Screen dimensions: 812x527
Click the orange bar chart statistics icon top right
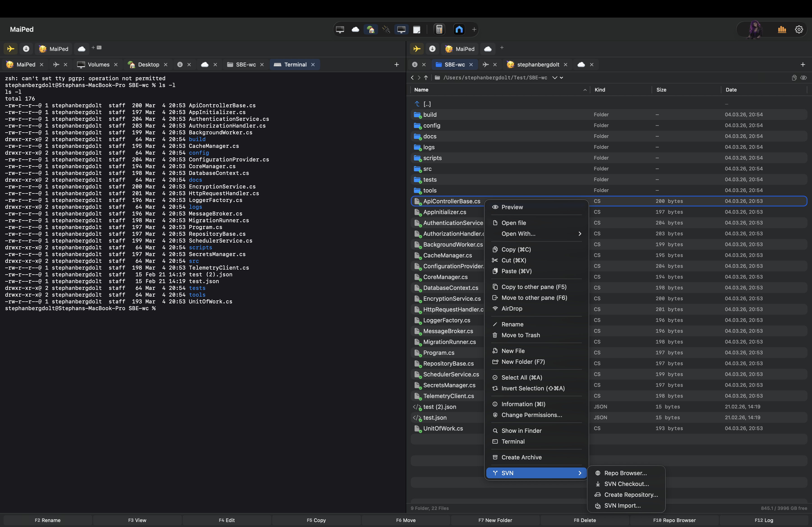pyautogui.click(x=782, y=29)
